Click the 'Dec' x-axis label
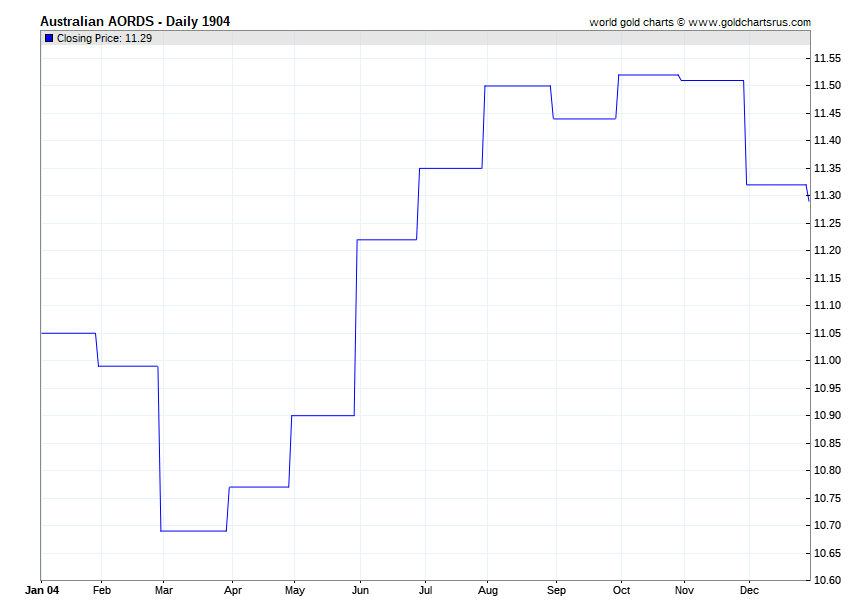850x616 pixels. tap(749, 590)
